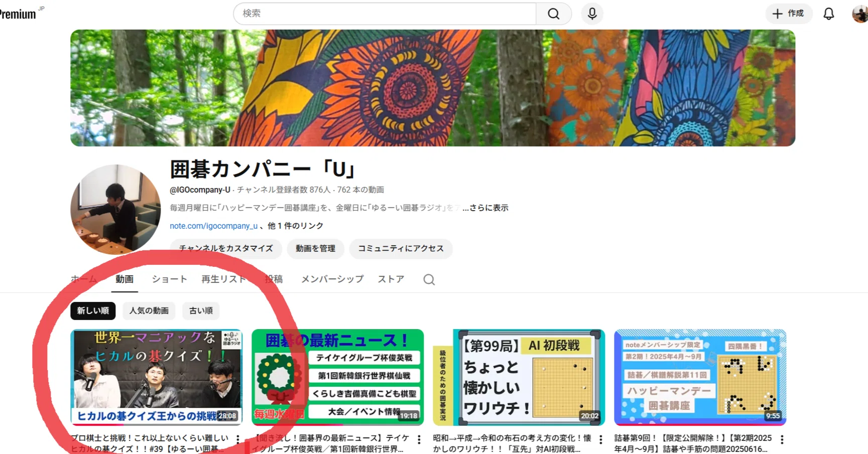The height and width of the screenshot is (454, 868).
Task: Click the channel banner image
Action: pos(433,88)
